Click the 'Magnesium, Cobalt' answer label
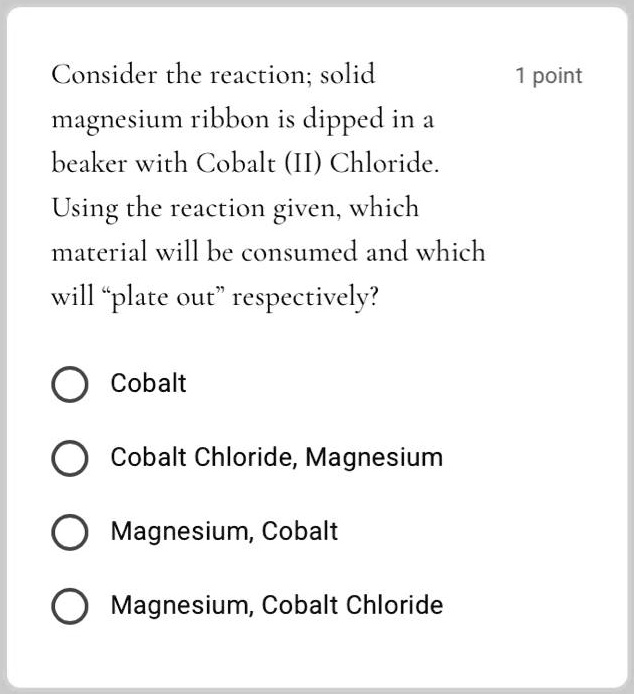634x694 pixels. [224, 531]
